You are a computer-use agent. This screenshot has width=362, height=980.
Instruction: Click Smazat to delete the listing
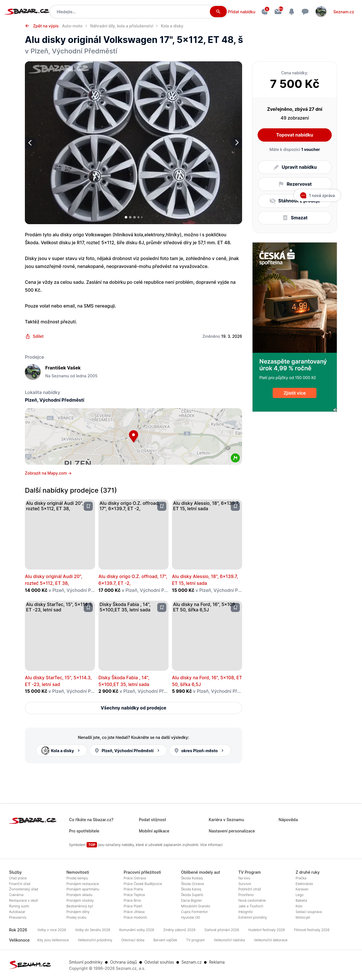pos(295,218)
